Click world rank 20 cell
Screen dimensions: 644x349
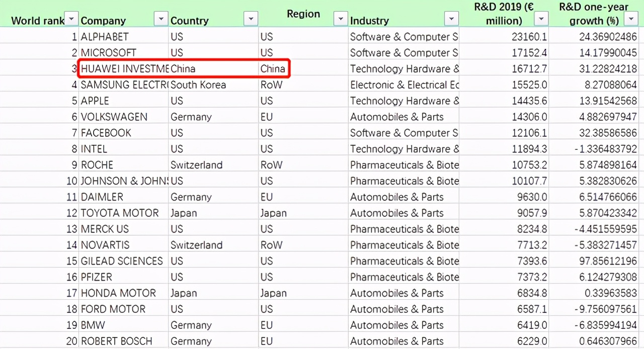pos(39,341)
